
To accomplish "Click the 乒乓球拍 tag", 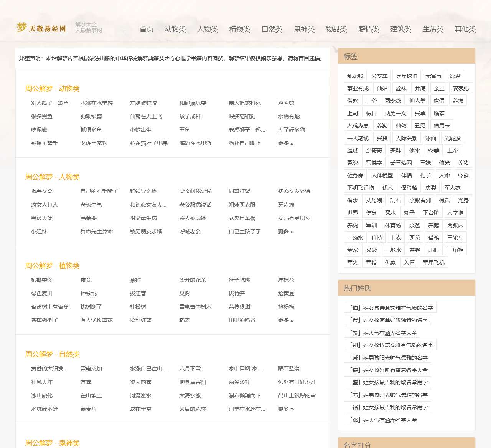I will (x=407, y=76).
